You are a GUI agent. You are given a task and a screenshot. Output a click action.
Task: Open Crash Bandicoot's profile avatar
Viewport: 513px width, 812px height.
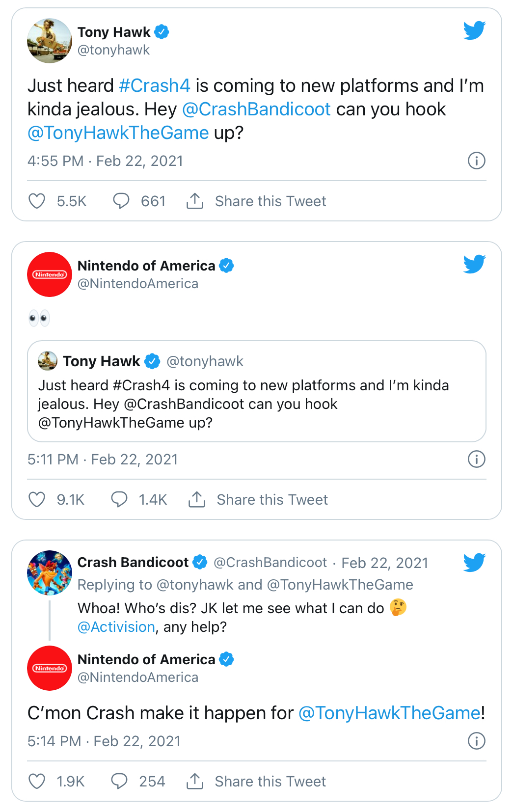50,572
